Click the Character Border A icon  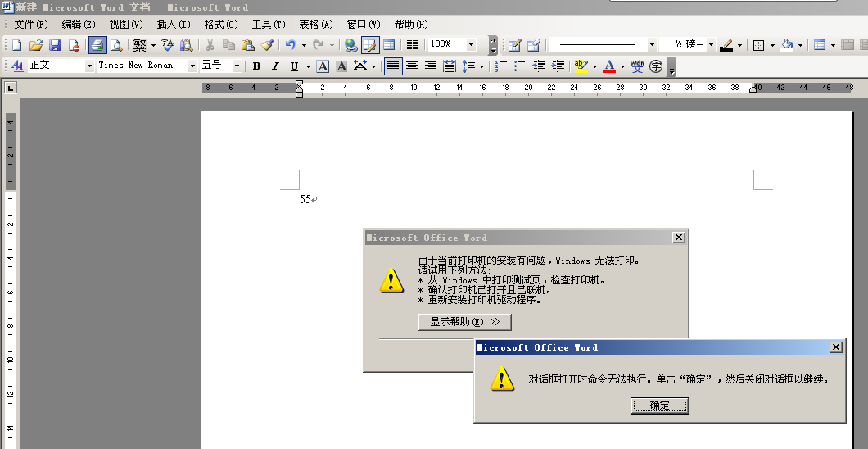pyautogui.click(x=323, y=66)
